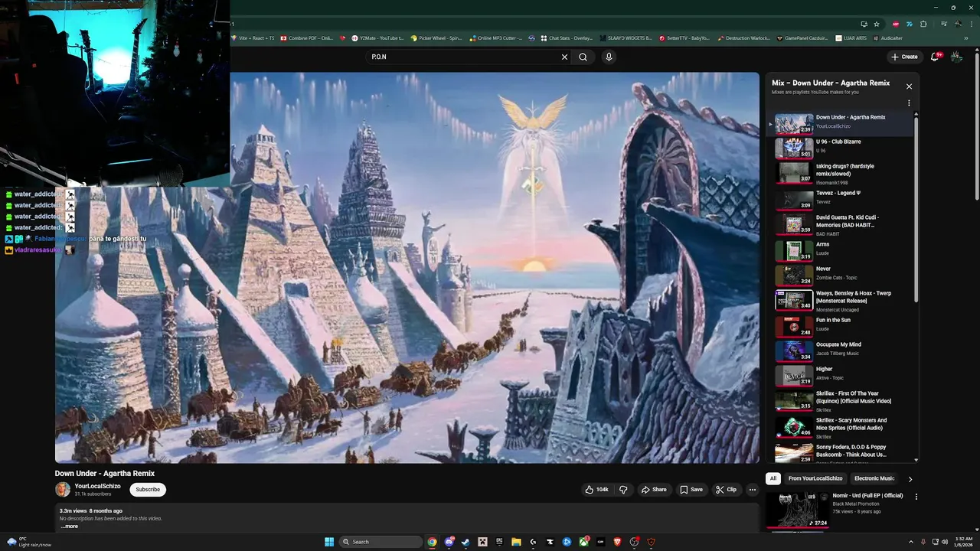
Task: Open Xbox app from the taskbar
Action: click(583, 542)
